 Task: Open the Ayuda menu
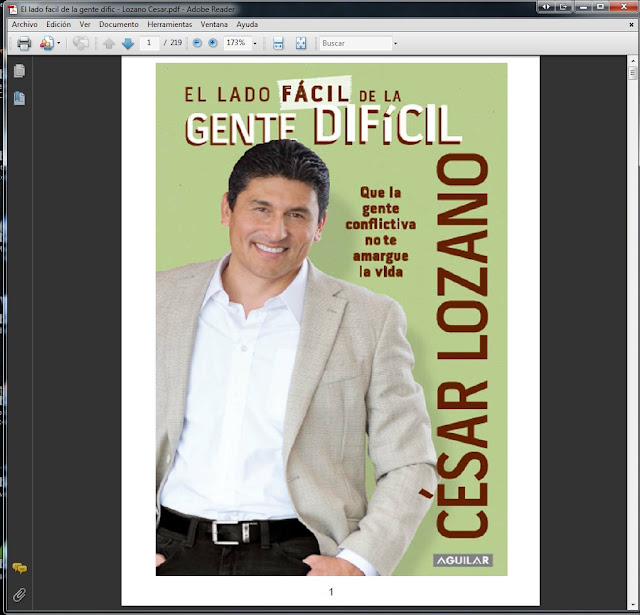[x=247, y=24]
